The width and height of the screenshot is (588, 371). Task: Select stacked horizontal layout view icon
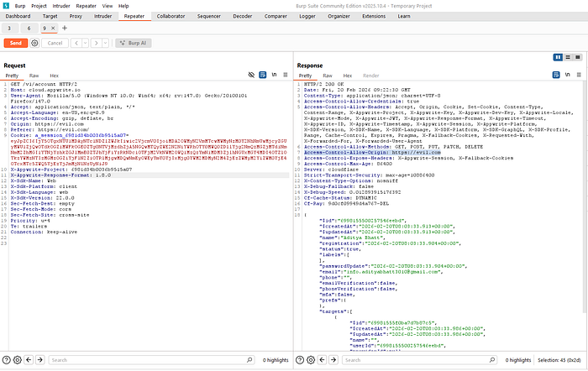[x=568, y=57]
